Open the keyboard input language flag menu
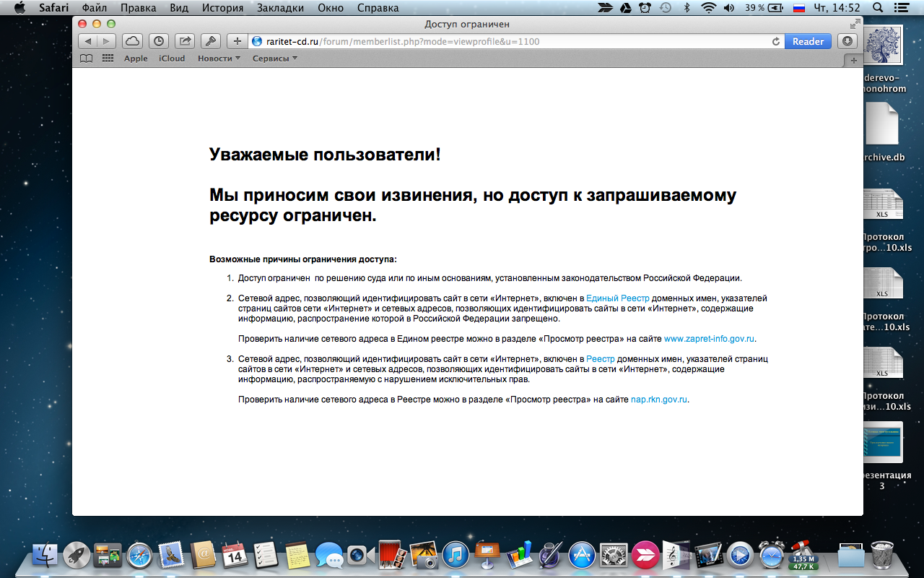Image resolution: width=924 pixels, height=578 pixels. coord(799,8)
